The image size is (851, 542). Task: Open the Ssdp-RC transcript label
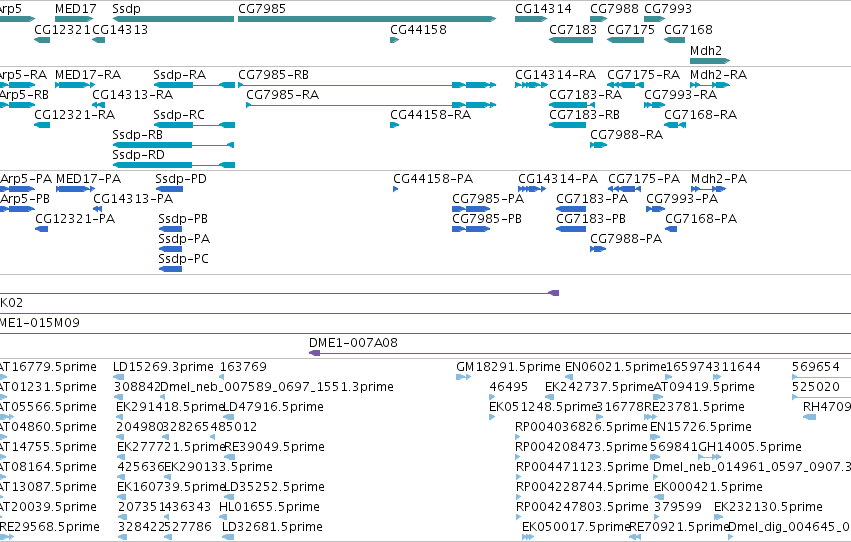(179, 114)
